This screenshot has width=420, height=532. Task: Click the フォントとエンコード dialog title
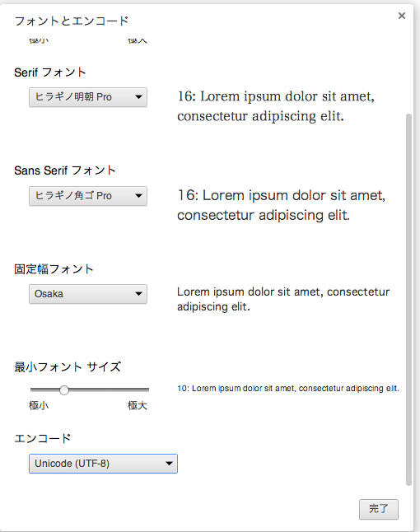72,21
